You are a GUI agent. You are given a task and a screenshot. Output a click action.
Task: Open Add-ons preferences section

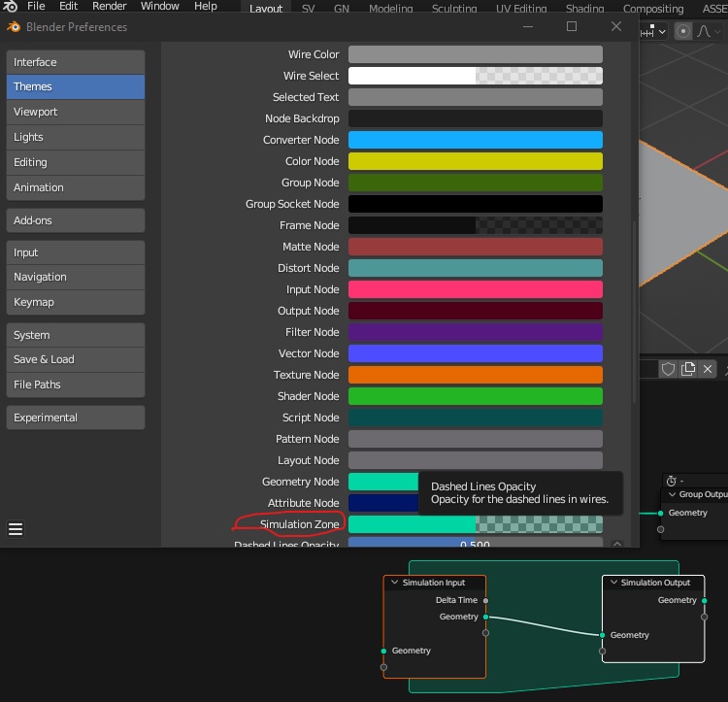pos(76,220)
